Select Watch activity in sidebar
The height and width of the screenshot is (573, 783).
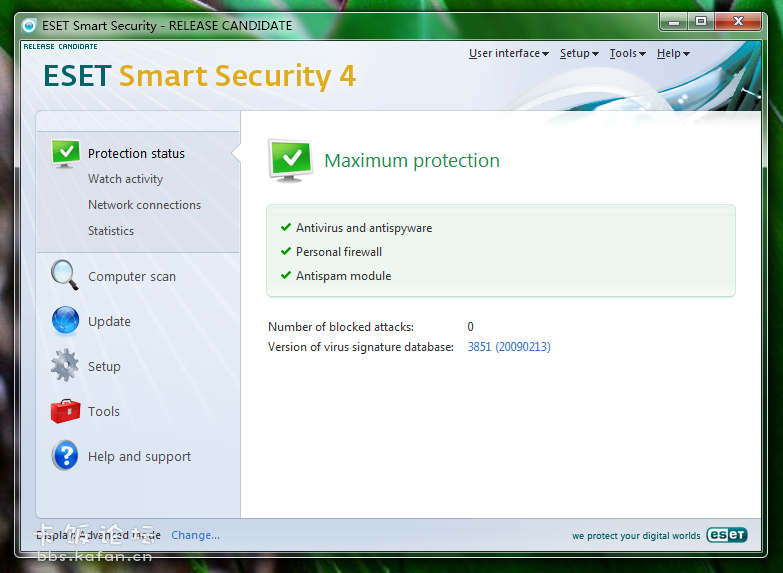(x=125, y=179)
